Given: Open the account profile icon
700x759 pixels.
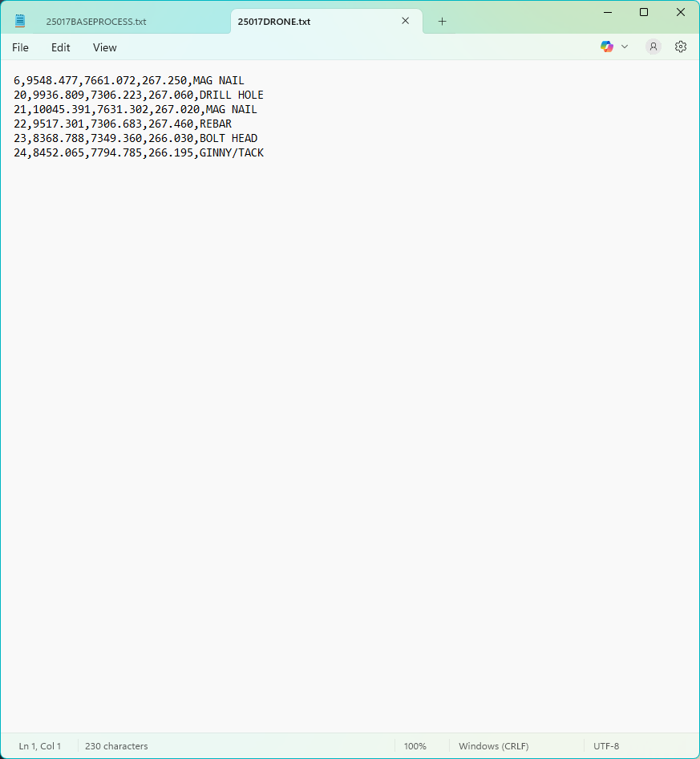Looking at the screenshot, I should (653, 47).
